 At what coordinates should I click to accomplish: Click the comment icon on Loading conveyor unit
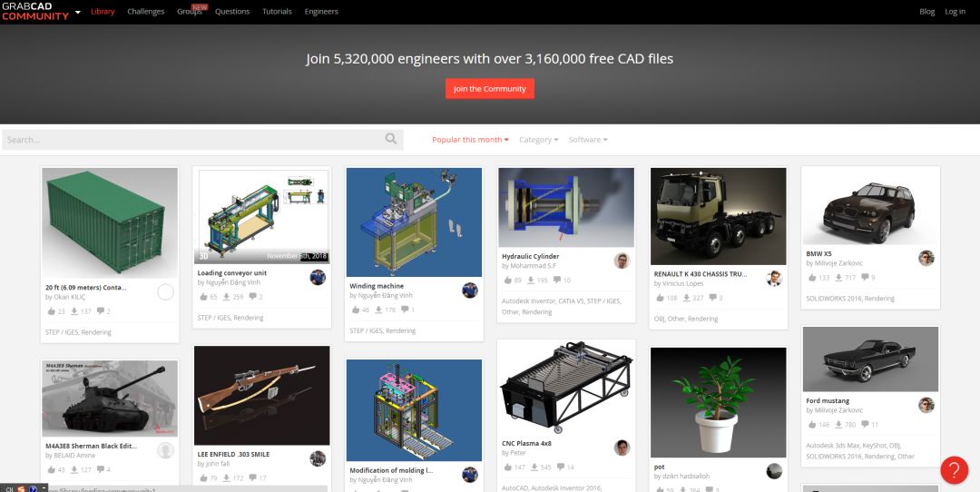click(x=252, y=297)
